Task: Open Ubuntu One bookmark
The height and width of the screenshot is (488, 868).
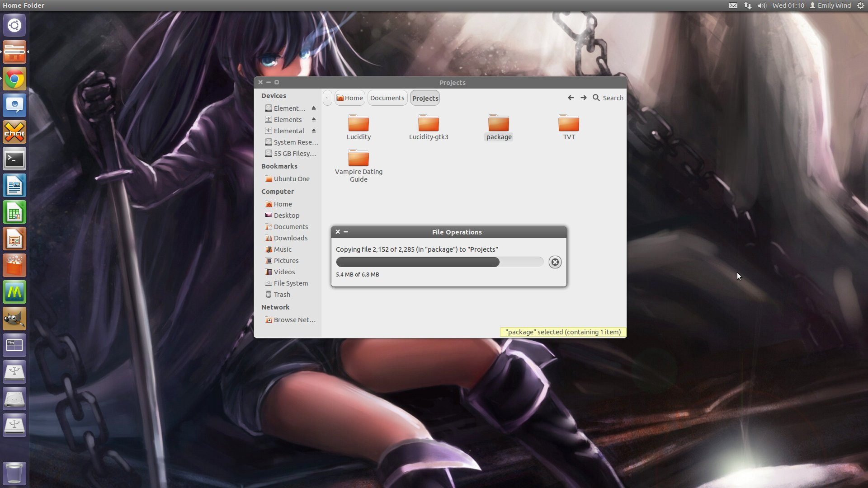Action: [288, 178]
